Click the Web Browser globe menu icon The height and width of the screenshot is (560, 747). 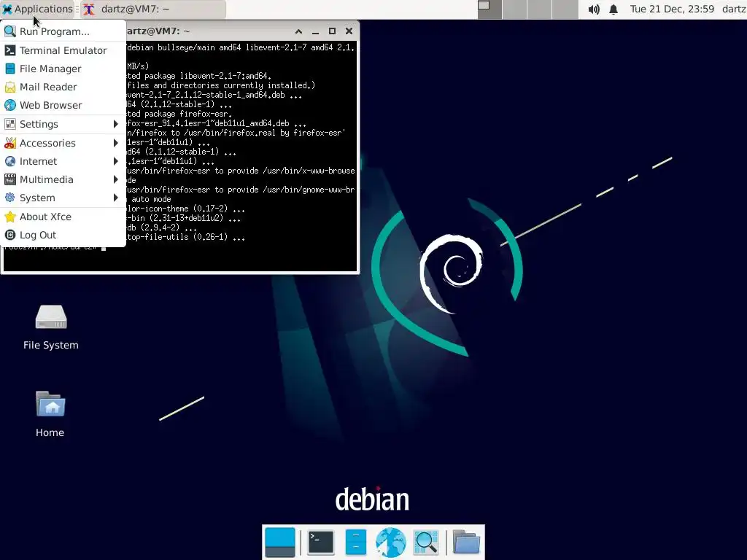coord(10,105)
